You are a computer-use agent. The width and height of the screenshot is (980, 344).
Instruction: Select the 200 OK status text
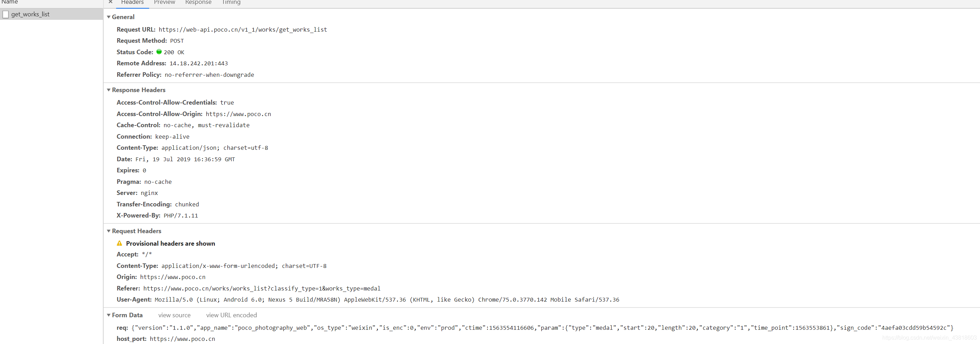[x=174, y=52]
